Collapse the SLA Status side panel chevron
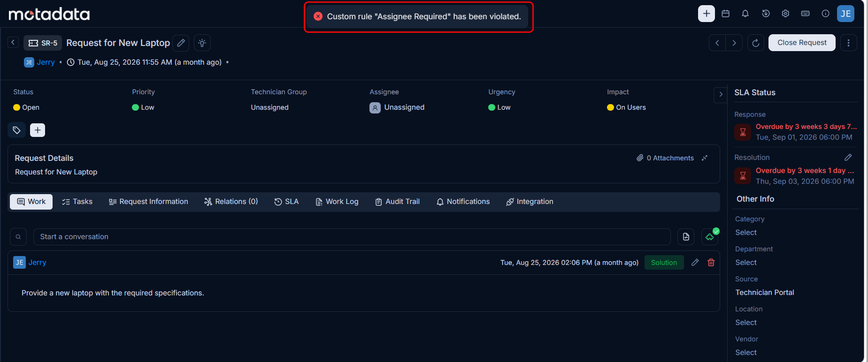The width and height of the screenshot is (868, 362). (721, 94)
